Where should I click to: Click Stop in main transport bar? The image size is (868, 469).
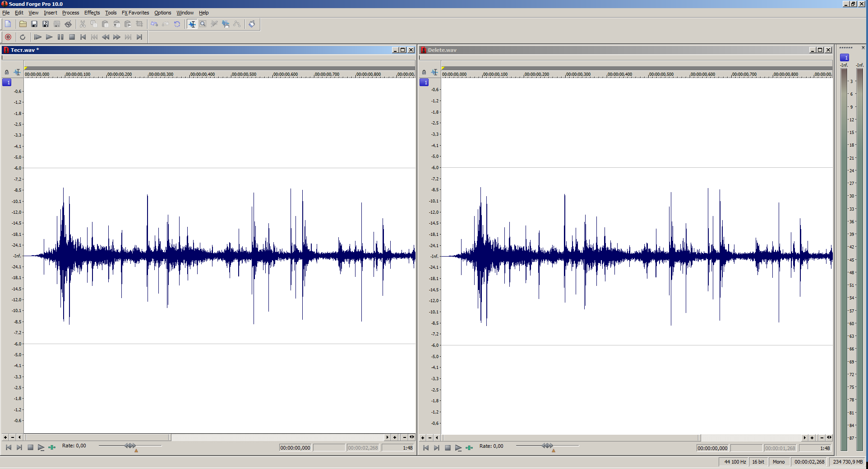coord(72,37)
